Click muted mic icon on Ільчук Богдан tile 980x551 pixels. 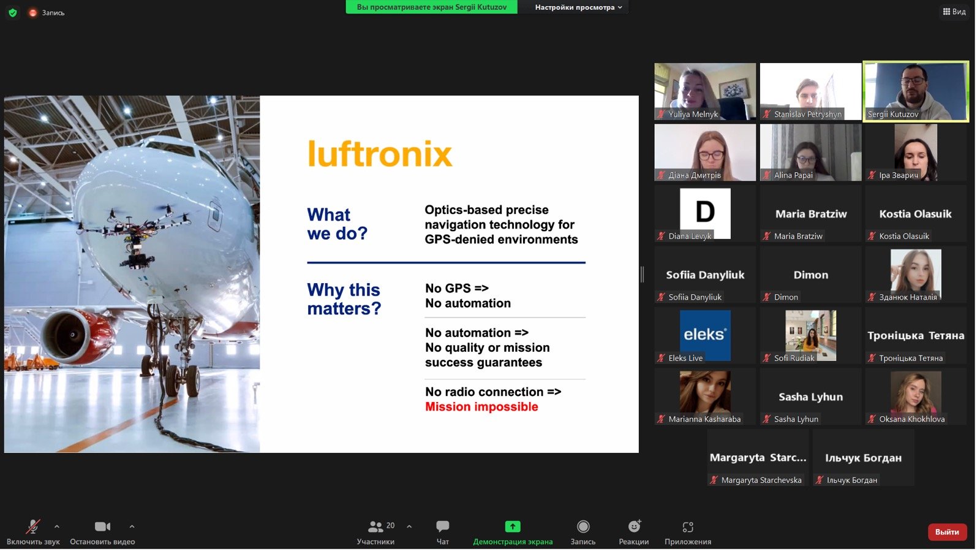820,480
